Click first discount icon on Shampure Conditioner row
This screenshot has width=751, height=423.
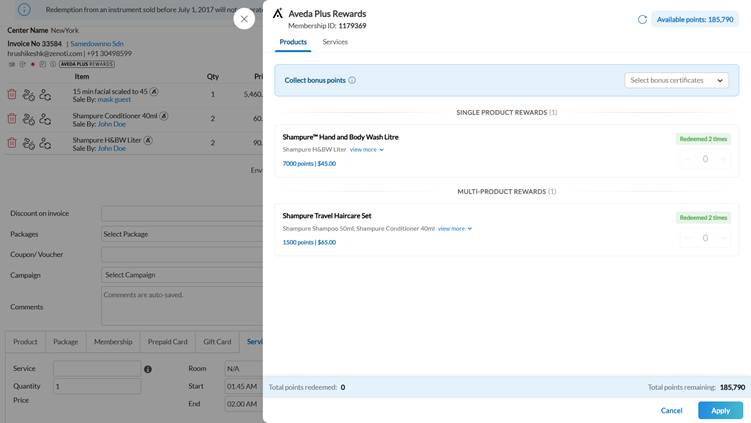pyautogui.click(x=29, y=119)
